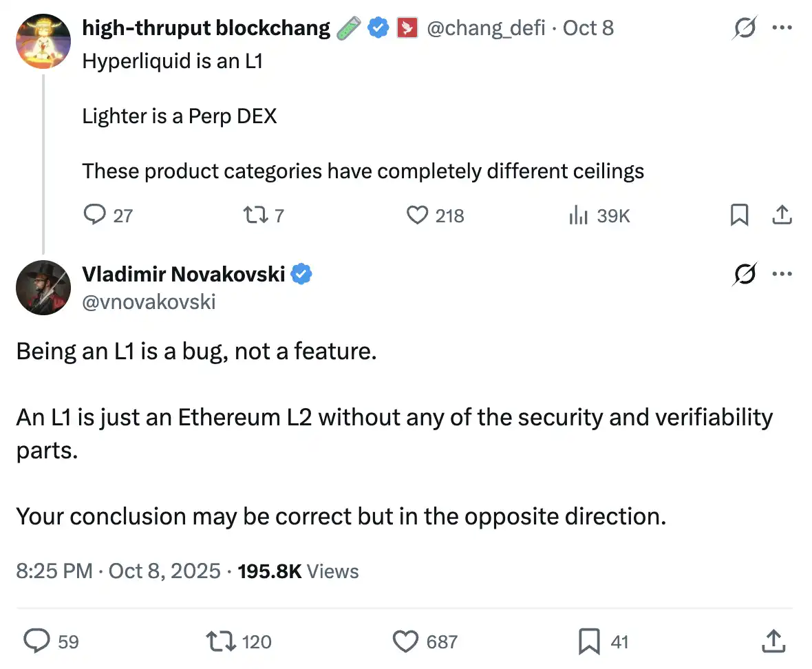
Task: Click the Oct 8 timestamp on the top tweet
Action: [x=588, y=28]
